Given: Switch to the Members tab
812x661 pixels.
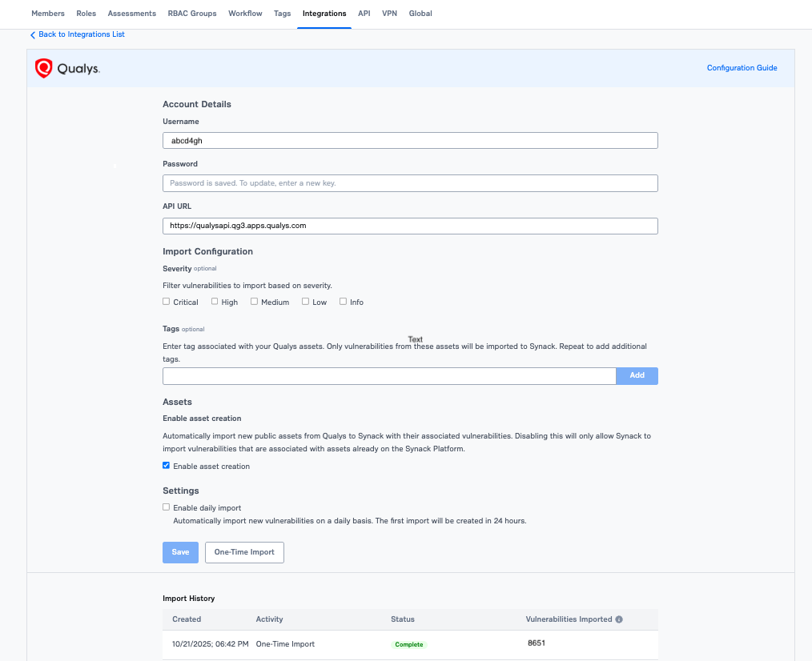Looking at the screenshot, I should (48, 14).
